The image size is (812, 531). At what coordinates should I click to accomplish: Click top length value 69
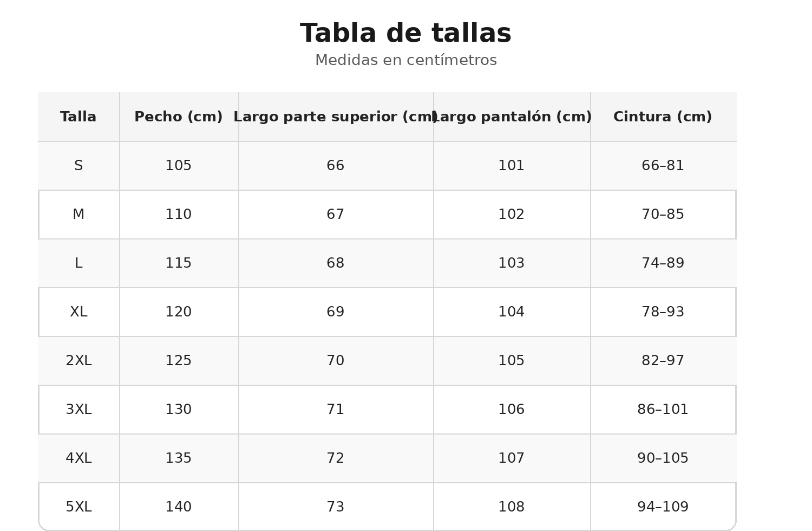click(x=336, y=312)
